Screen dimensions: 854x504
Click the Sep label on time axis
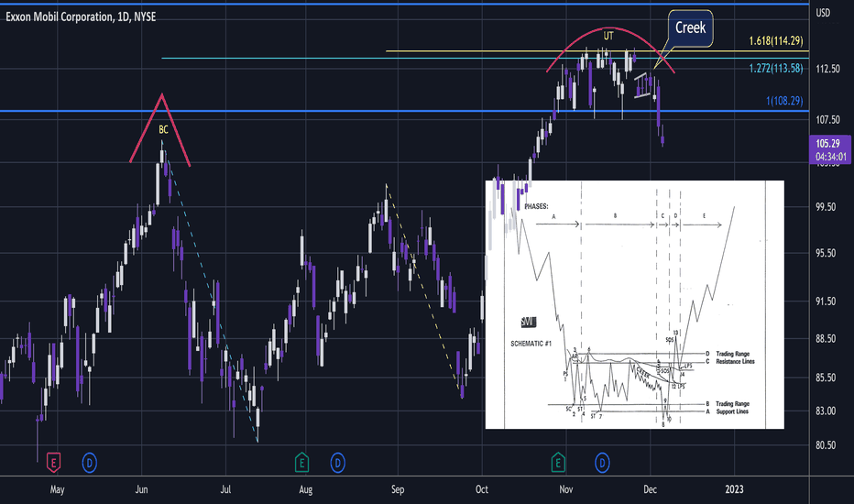[398, 489]
